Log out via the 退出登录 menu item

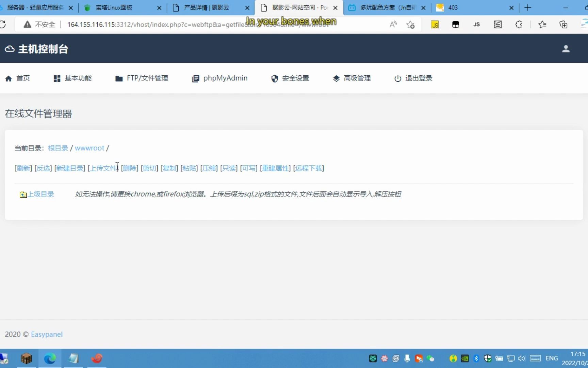click(x=413, y=78)
